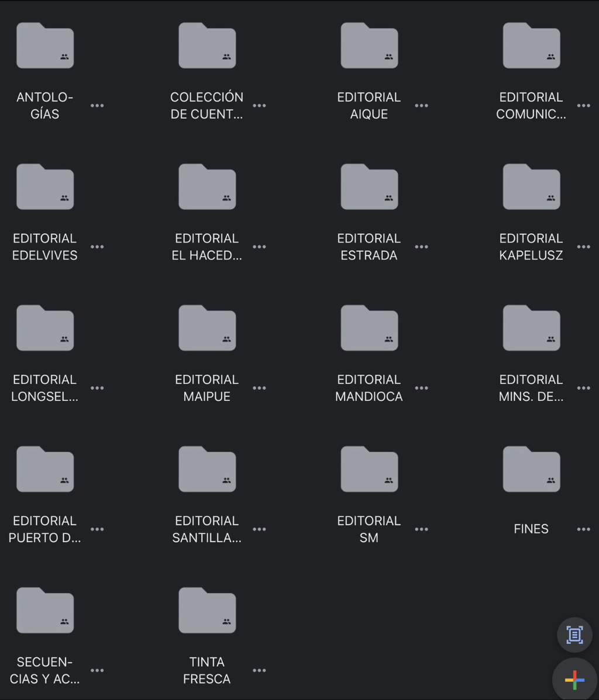Open more options for EDITORIAL KAPELUSZ

583,246
